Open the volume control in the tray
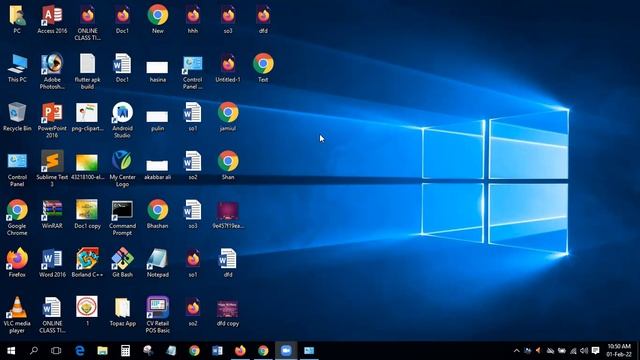This screenshot has width=640, height=360. click(x=584, y=351)
